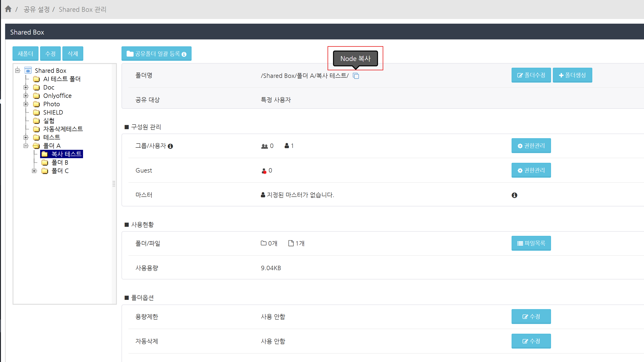Click the home icon in breadcrumb
644x362 pixels.
point(8,9)
